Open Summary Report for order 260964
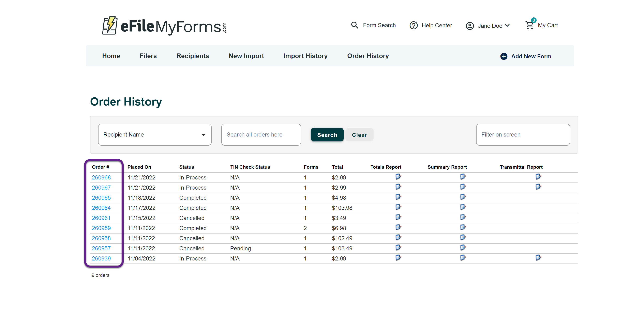This screenshot has width=644, height=319. click(x=463, y=207)
